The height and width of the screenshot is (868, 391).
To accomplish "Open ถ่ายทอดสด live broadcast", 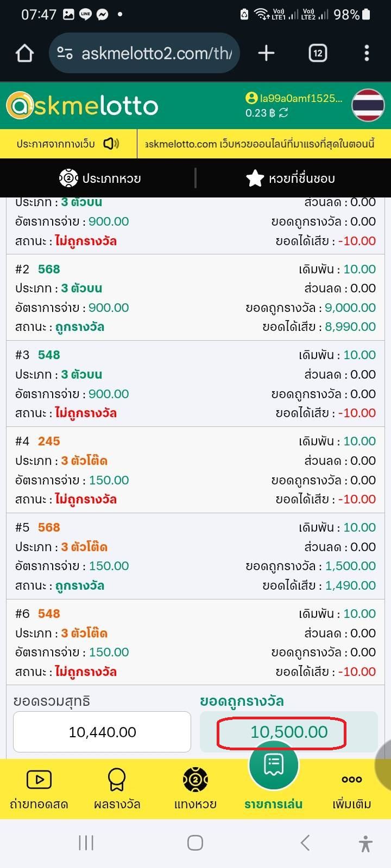I will (39, 789).
